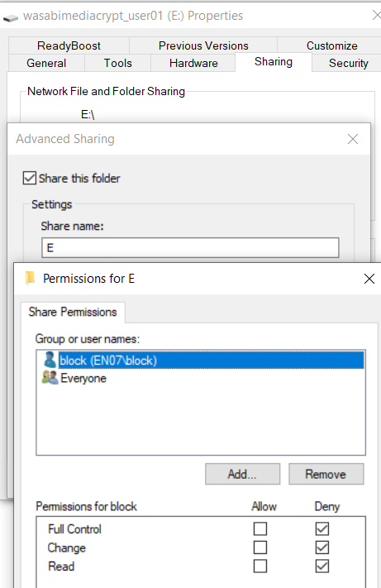The image size is (381, 588).
Task: Open the Share Permissions tab
Action: (73, 312)
